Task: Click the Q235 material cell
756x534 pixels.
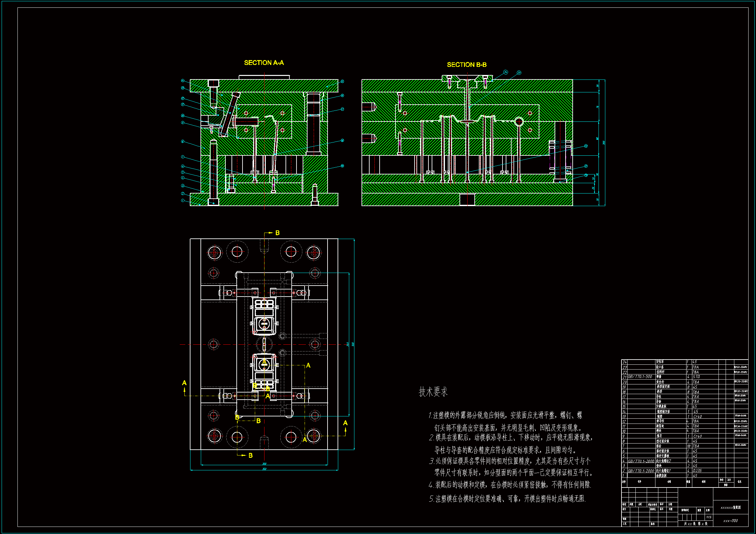Action: coord(697,471)
